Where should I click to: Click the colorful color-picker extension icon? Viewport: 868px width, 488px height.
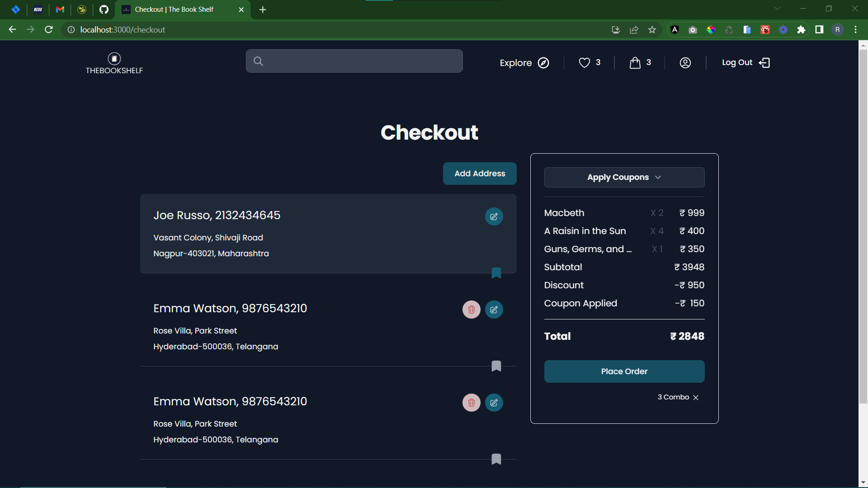click(711, 30)
